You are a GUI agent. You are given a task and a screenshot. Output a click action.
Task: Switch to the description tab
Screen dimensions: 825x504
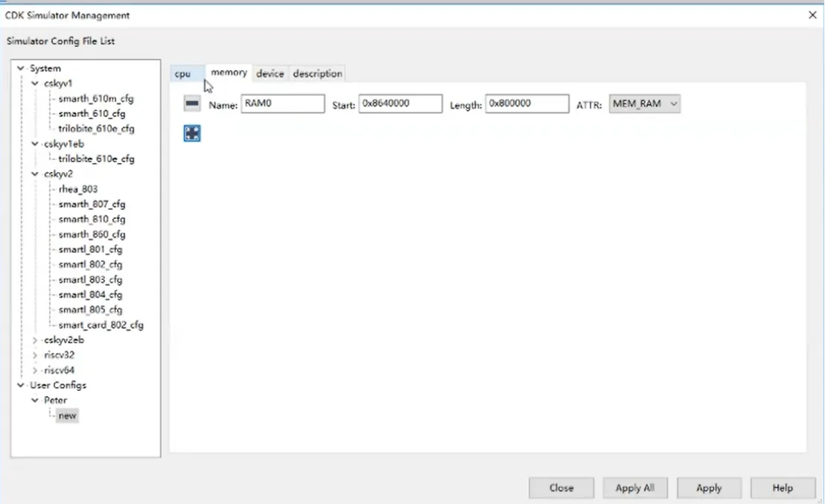pos(317,74)
